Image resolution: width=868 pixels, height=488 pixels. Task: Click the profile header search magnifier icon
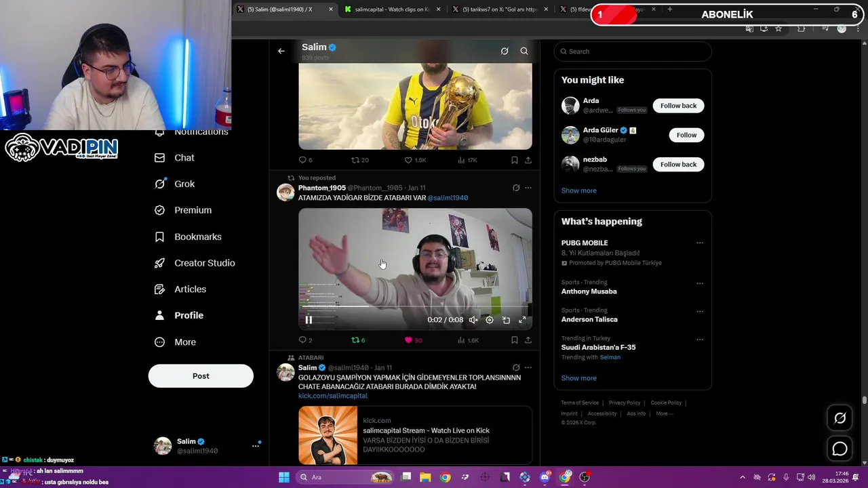click(x=524, y=51)
